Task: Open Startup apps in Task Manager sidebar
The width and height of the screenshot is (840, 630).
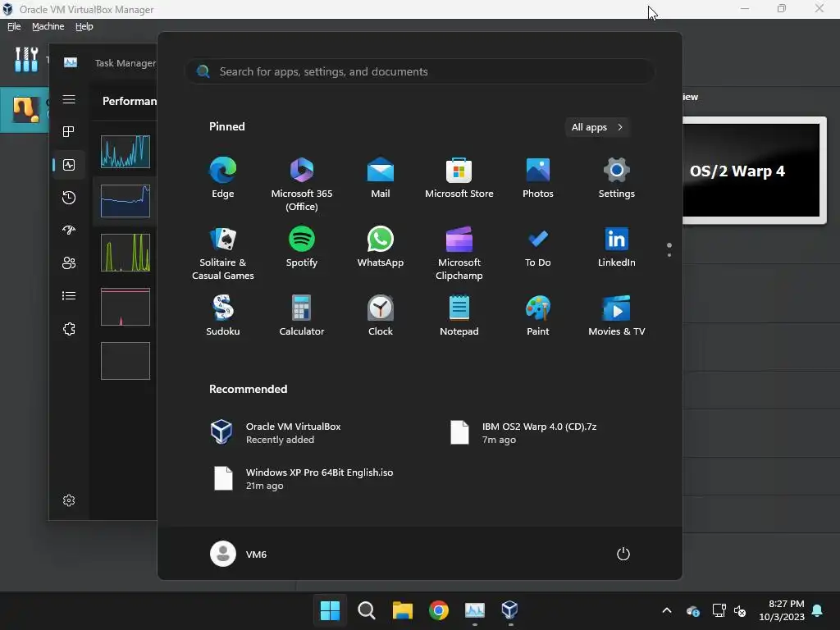Action: click(x=69, y=231)
